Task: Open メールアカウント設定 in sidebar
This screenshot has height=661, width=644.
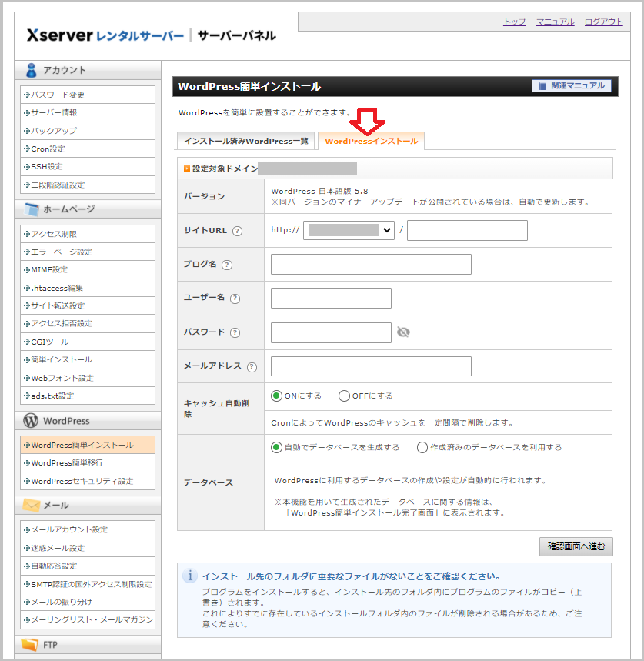Action: tap(88, 530)
